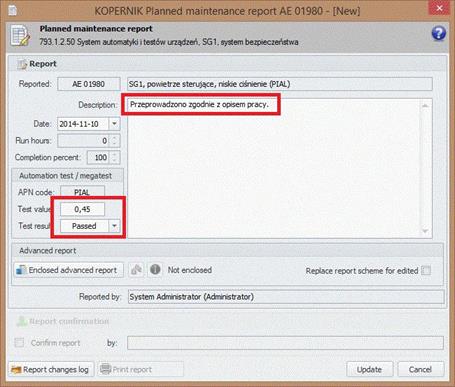455x387 pixels.
Task: Click the attach icon next to Enclosed advanced report
Action: tap(136, 270)
